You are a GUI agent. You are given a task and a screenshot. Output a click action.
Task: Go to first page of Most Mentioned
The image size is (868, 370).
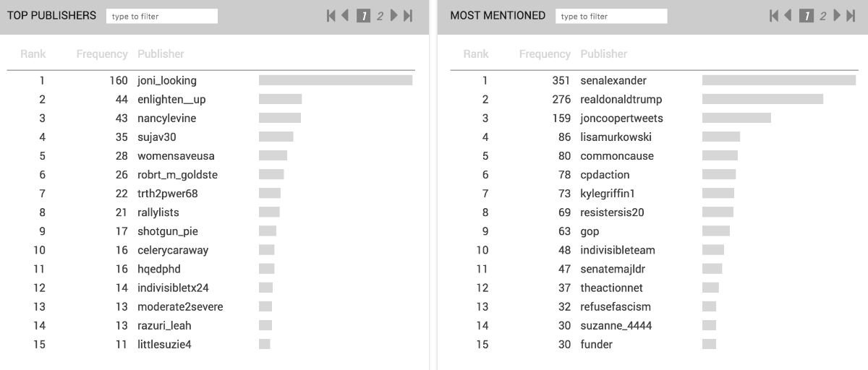(774, 16)
